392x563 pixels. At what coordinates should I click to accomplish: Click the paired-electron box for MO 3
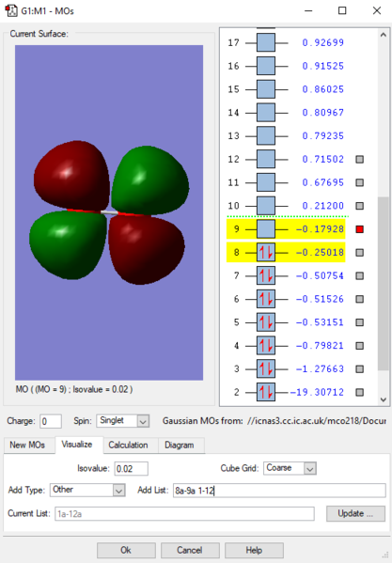tap(266, 368)
